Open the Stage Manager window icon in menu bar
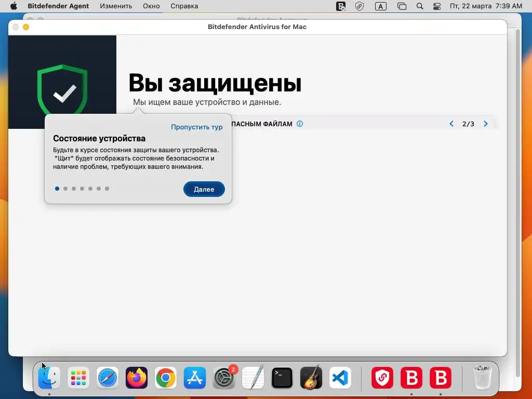The width and height of the screenshot is (532, 399). [402, 6]
